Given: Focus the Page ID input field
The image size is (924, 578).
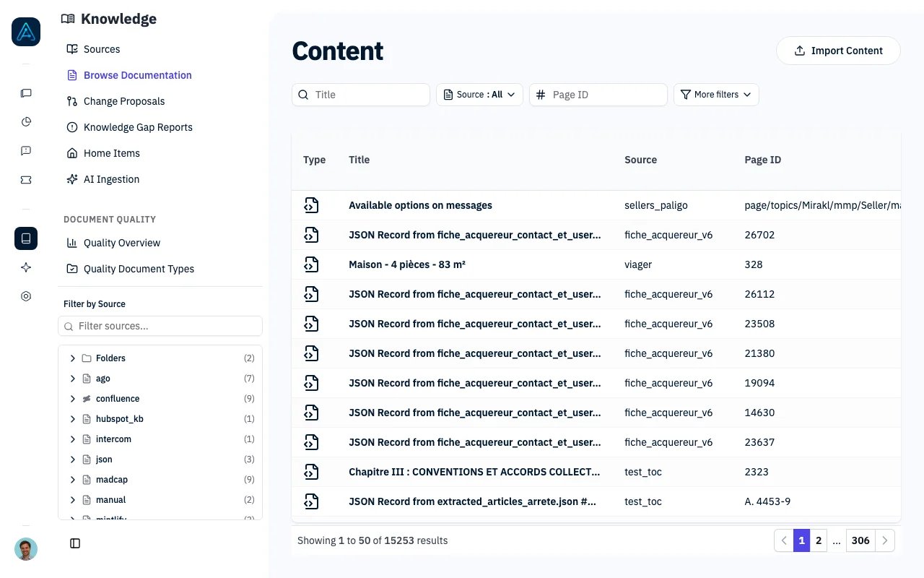Looking at the screenshot, I should coord(598,95).
